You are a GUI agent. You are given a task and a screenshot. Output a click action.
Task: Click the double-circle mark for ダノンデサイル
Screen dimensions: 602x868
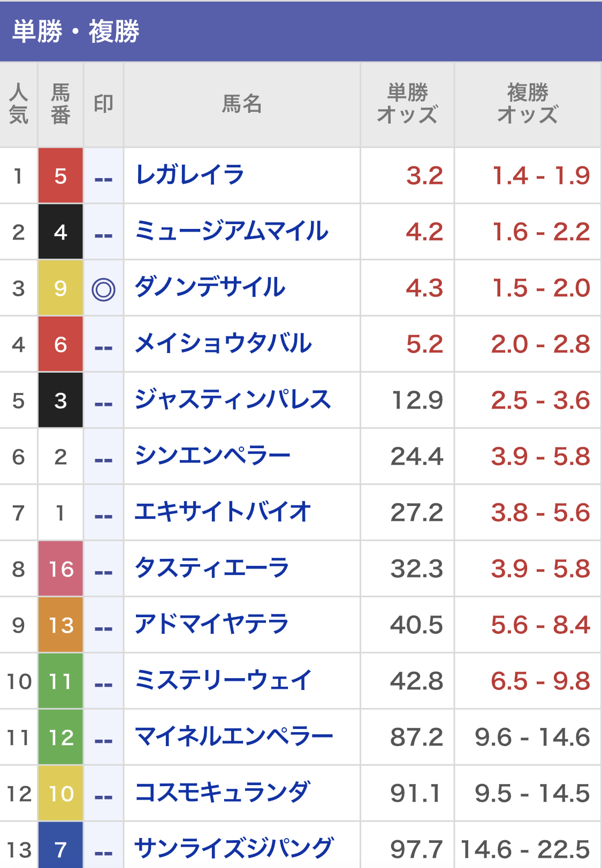pos(103,289)
